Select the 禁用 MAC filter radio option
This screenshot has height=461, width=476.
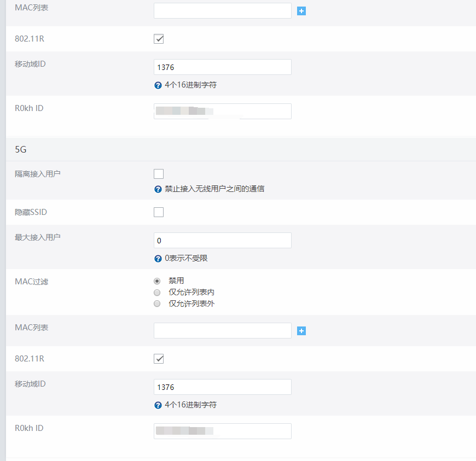(x=158, y=281)
